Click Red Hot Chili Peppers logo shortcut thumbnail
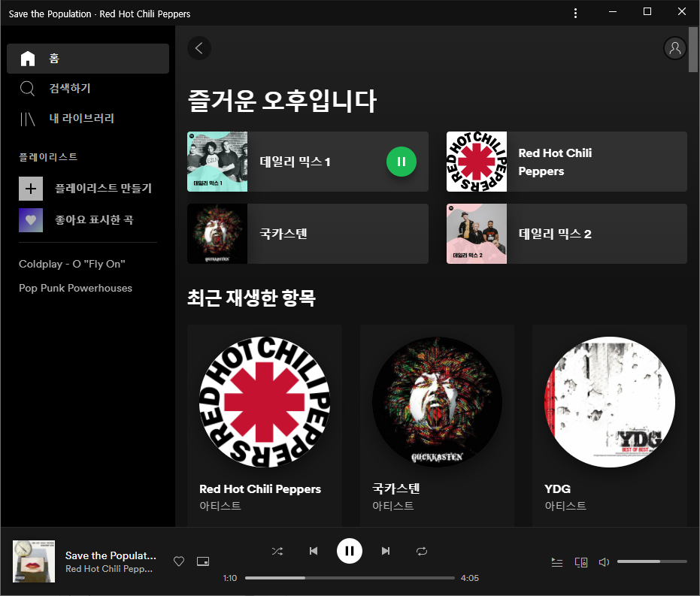The width and height of the screenshot is (700, 596). [x=477, y=162]
